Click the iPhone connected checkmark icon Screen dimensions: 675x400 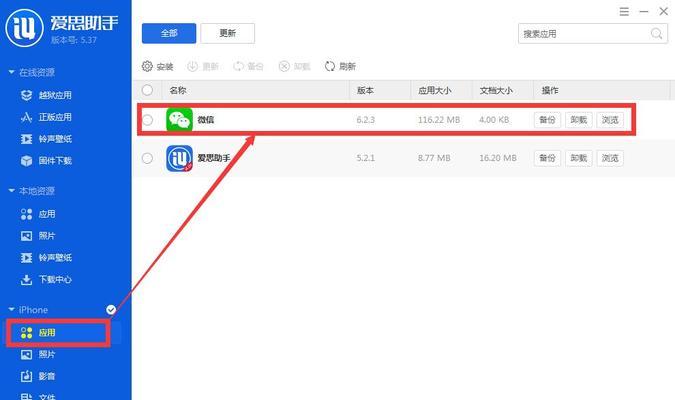pyautogui.click(x=111, y=310)
